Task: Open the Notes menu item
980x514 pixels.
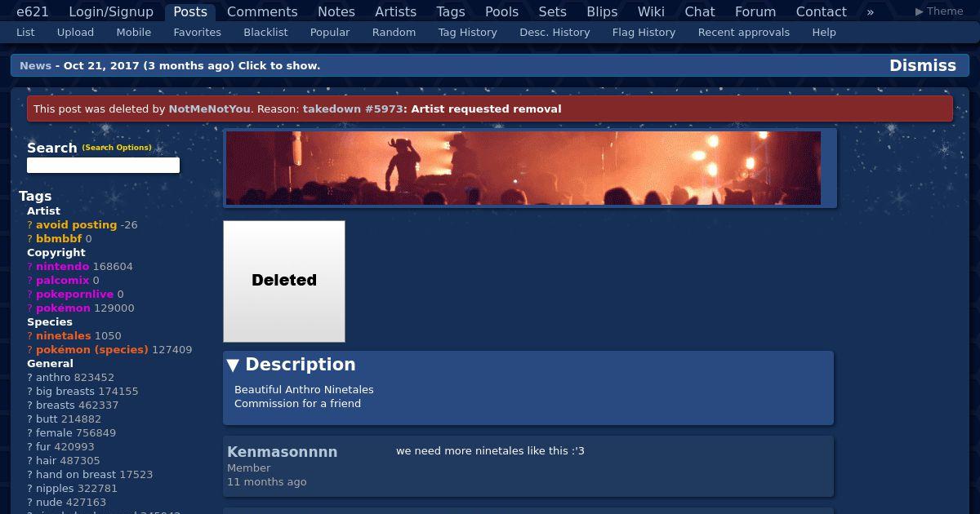Action: (336, 11)
